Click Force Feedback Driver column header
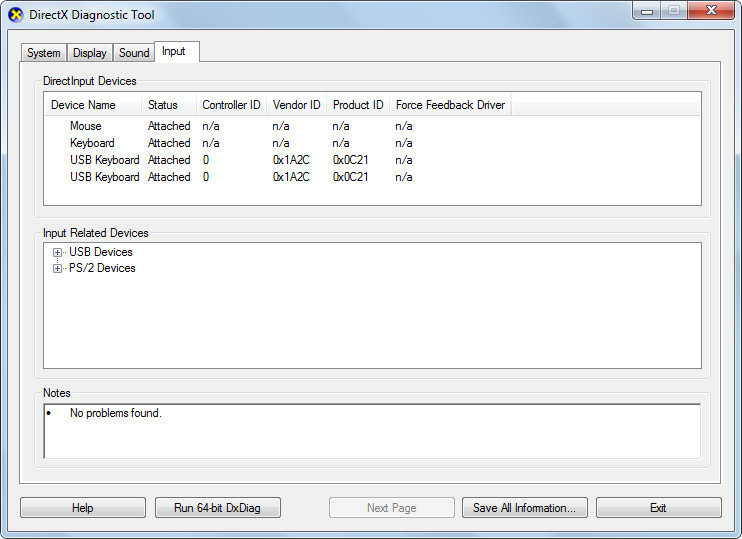Image resolution: width=742 pixels, height=539 pixels. coord(450,105)
